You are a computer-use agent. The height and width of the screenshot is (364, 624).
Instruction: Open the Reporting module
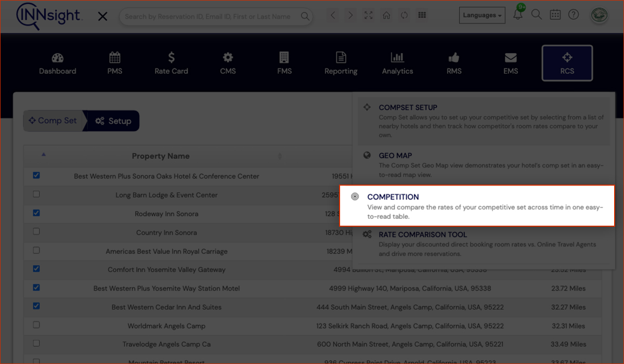tap(341, 63)
